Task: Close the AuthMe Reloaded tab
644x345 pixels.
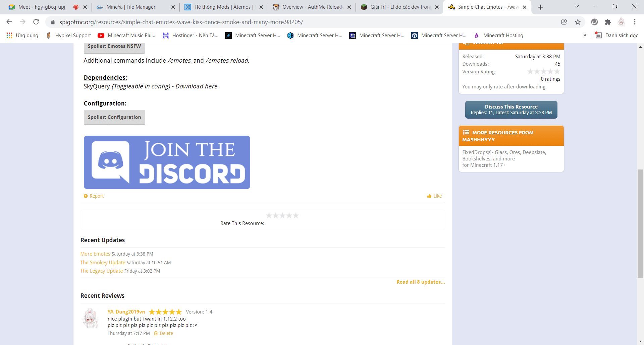Action: [x=349, y=7]
